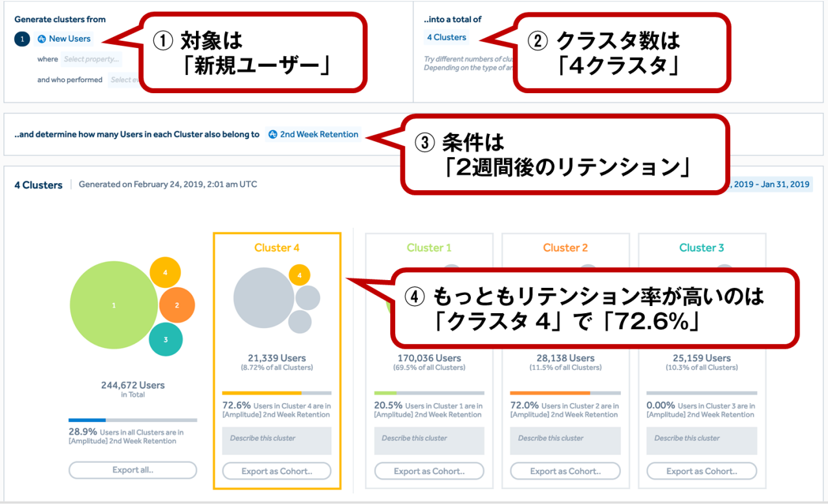Click the New Users cohort icon

click(42, 39)
